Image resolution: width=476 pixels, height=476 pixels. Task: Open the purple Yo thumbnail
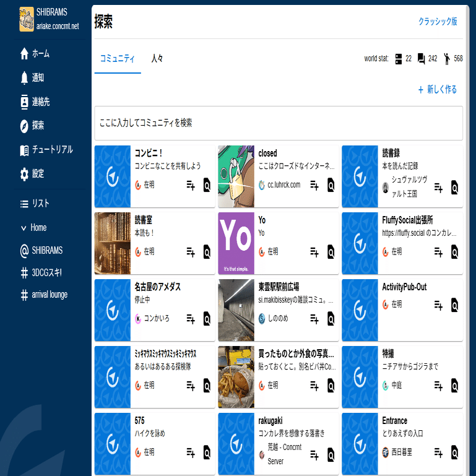(236, 243)
